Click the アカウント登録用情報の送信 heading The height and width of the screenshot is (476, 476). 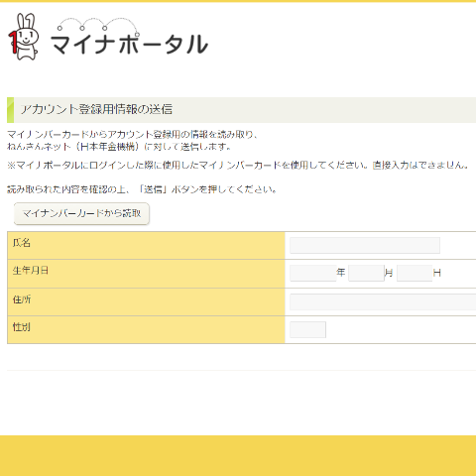click(96, 109)
